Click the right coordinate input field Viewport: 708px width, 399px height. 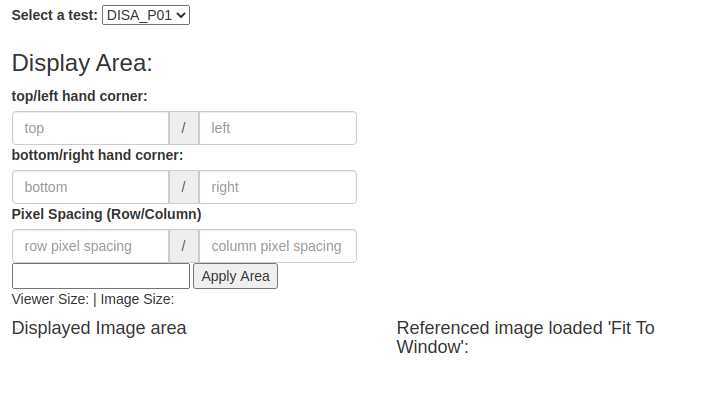point(278,187)
